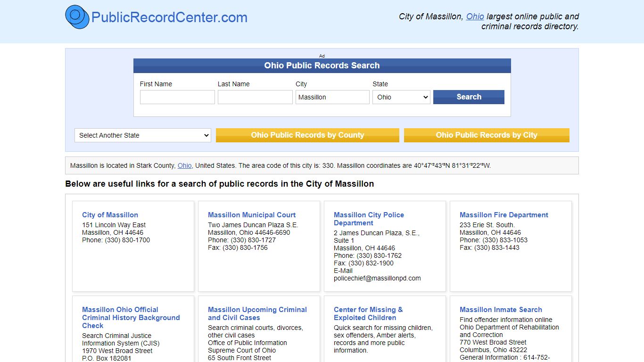Focus the First Name input field
This screenshot has height=362, width=644.
coord(177,97)
